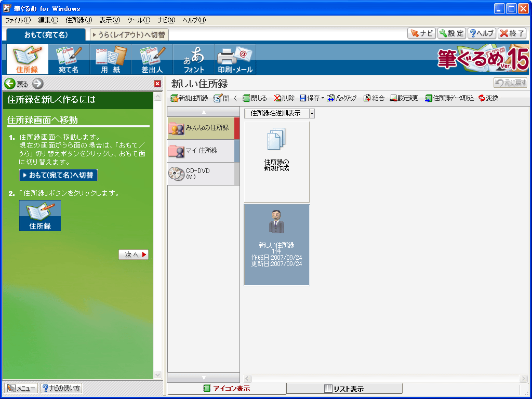Image resolution: width=532 pixels, height=399 pixels.
Task: Open the 表示(V) menu
Action: pyautogui.click(x=110, y=20)
